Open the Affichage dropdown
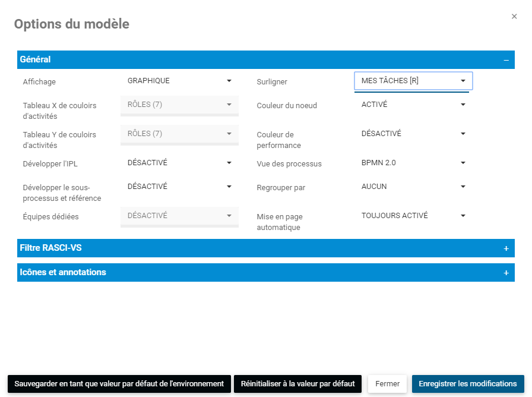The image size is (532, 397). pyautogui.click(x=179, y=81)
